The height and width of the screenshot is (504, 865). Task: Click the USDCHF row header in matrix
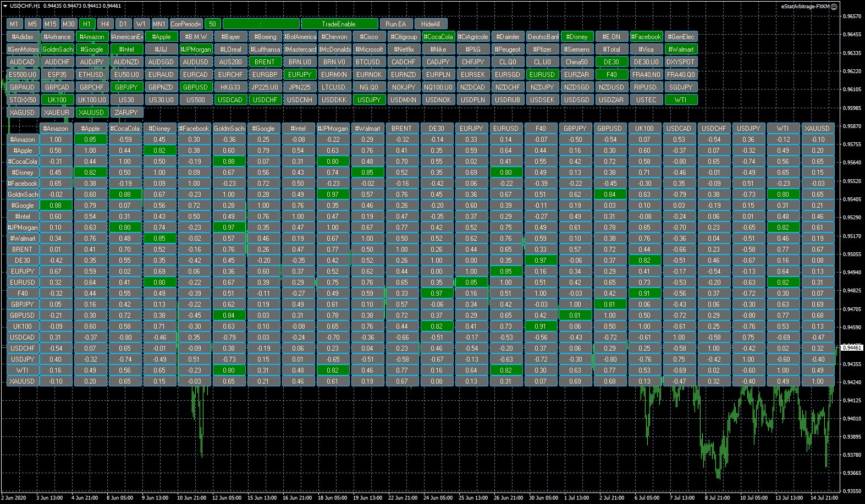(23, 348)
